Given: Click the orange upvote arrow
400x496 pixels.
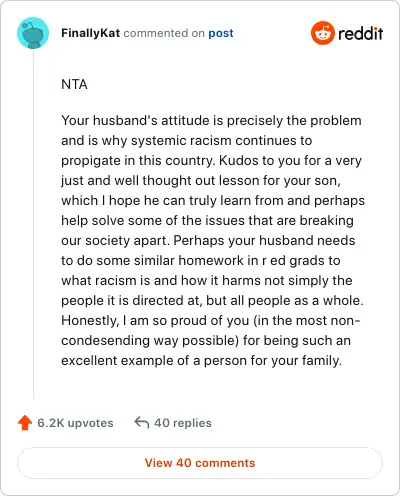Looking at the screenshot, I should [25, 423].
